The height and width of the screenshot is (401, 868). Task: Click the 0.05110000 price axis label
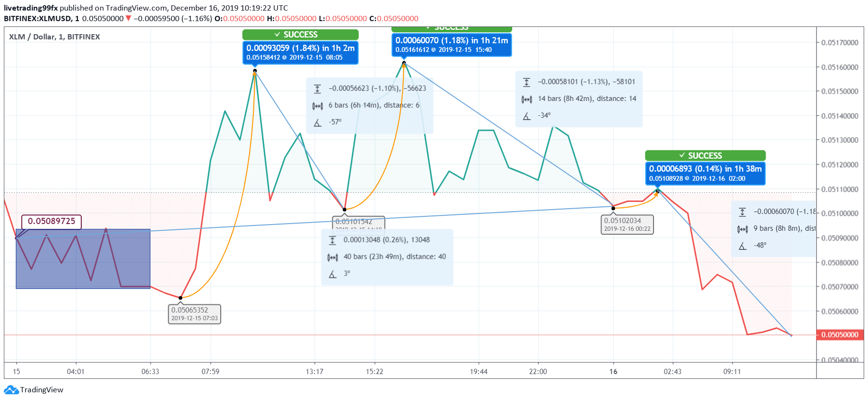(840, 189)
